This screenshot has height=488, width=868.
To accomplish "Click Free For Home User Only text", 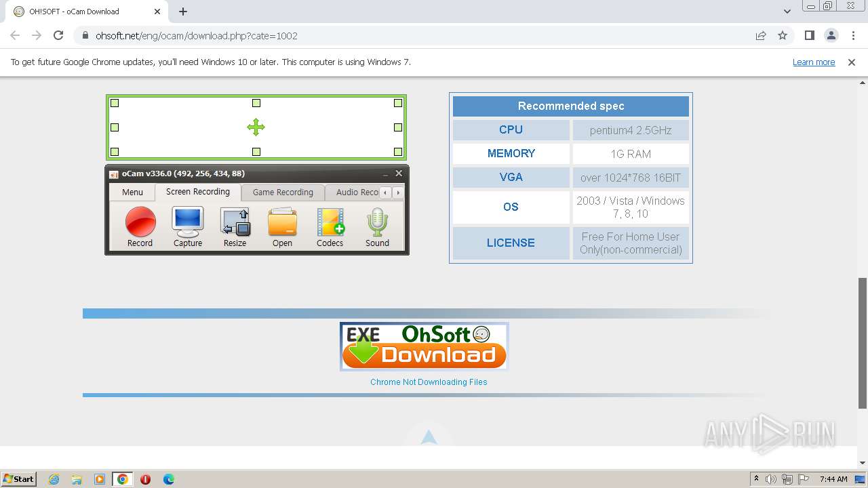I will 631,243.
